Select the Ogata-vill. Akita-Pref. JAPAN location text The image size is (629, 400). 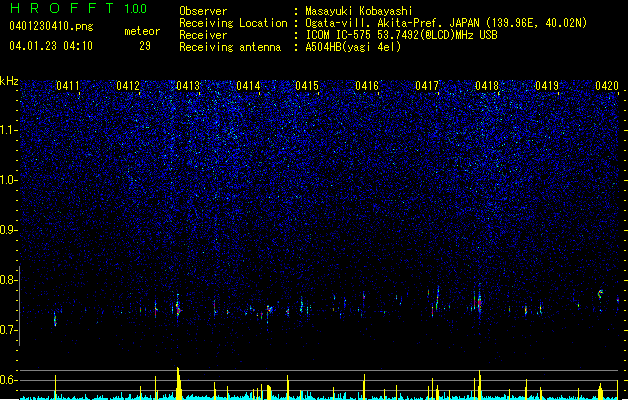pyautogui.click(x=446, y=23)
